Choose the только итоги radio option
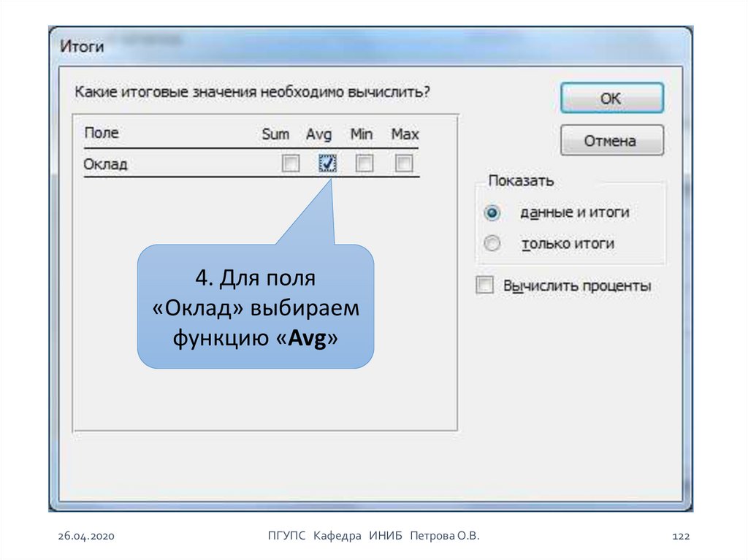 pyautogui.click(x=493, y=244)
